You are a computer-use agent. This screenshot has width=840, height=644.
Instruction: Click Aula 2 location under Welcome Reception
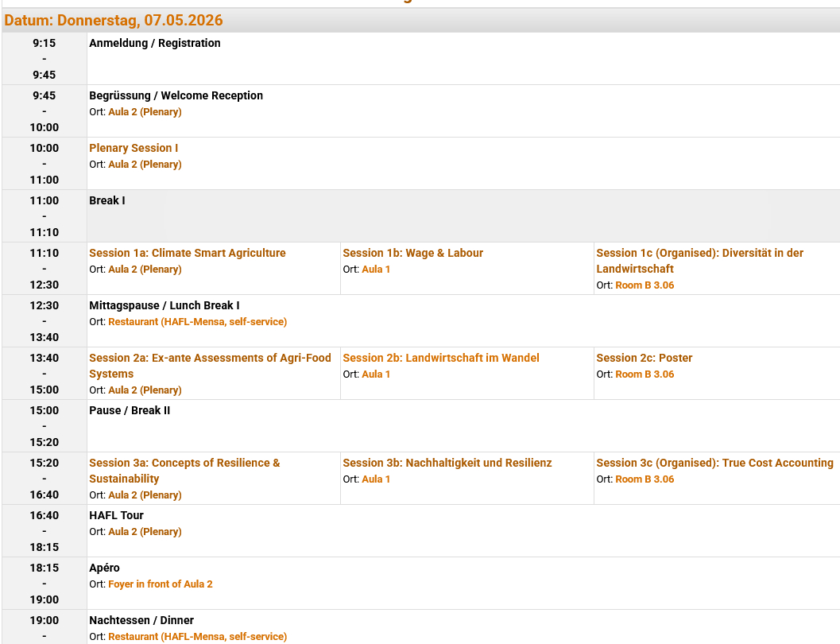click(145, 112)
